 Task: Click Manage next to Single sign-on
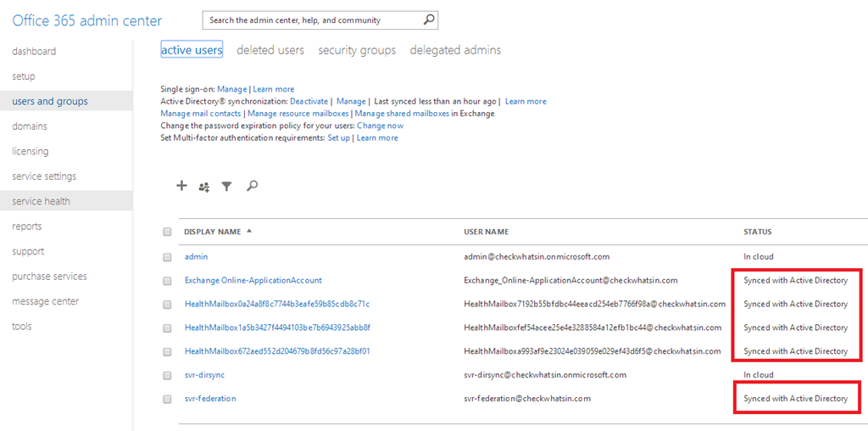click(232, 88)
